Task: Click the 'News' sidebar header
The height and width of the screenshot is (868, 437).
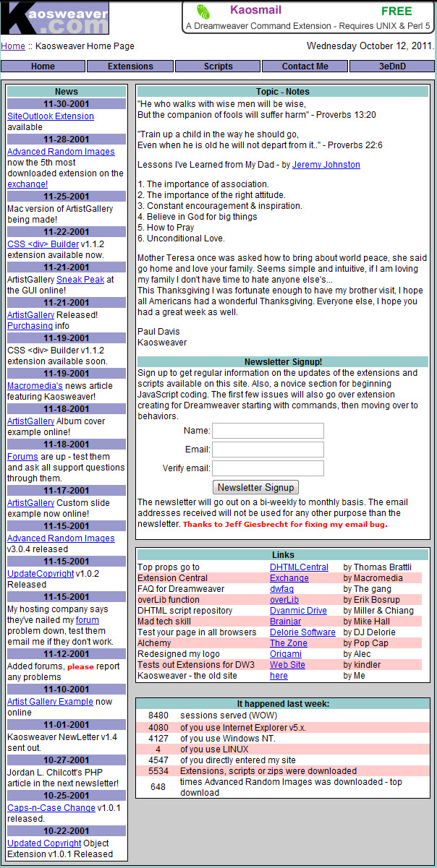Action: (x=67, y=92)
